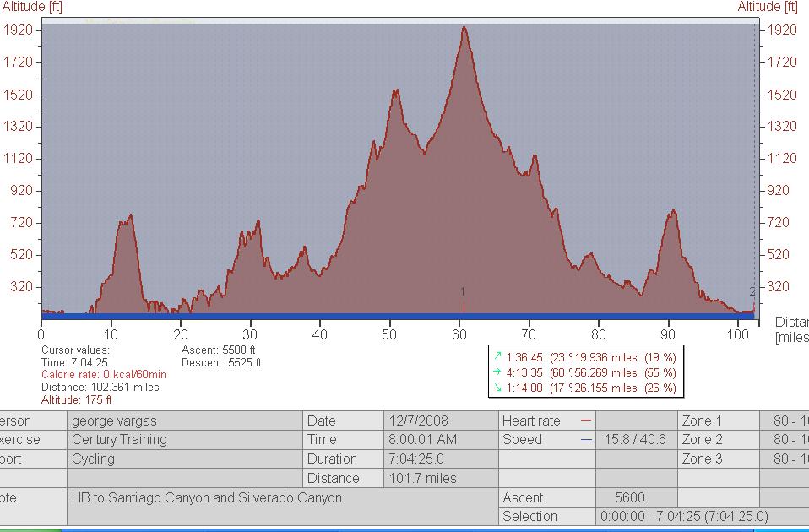Click lap marker 2 at the ride end
The image size is (809, 532).
[x=752, y=292]
